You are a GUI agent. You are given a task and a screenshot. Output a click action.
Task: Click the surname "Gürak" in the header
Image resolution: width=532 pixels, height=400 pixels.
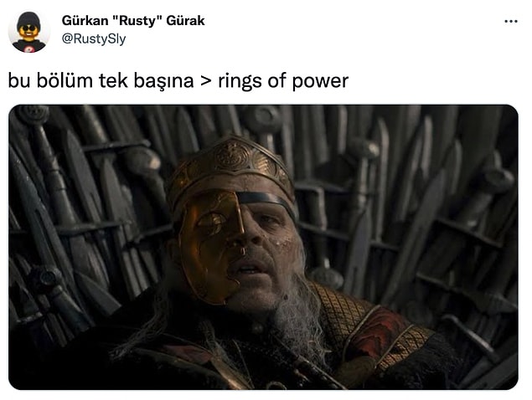[185, 21]
